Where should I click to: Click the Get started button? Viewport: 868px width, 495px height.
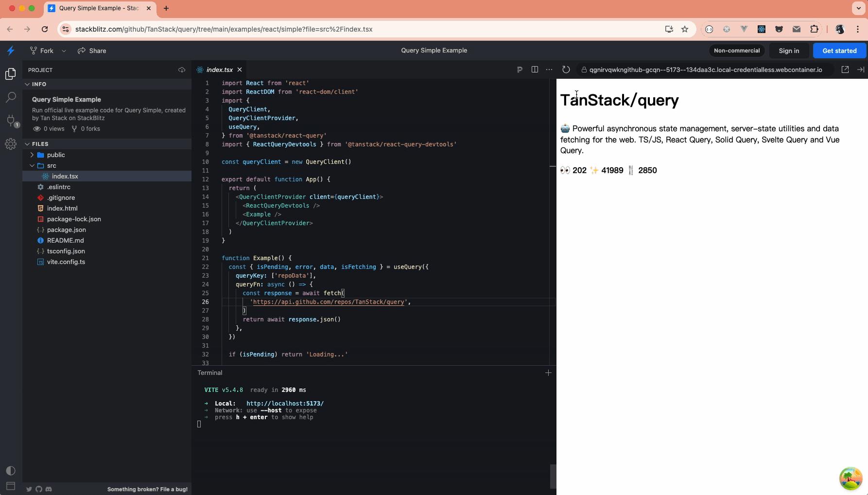pyautogui.click(x=839, y=51)
